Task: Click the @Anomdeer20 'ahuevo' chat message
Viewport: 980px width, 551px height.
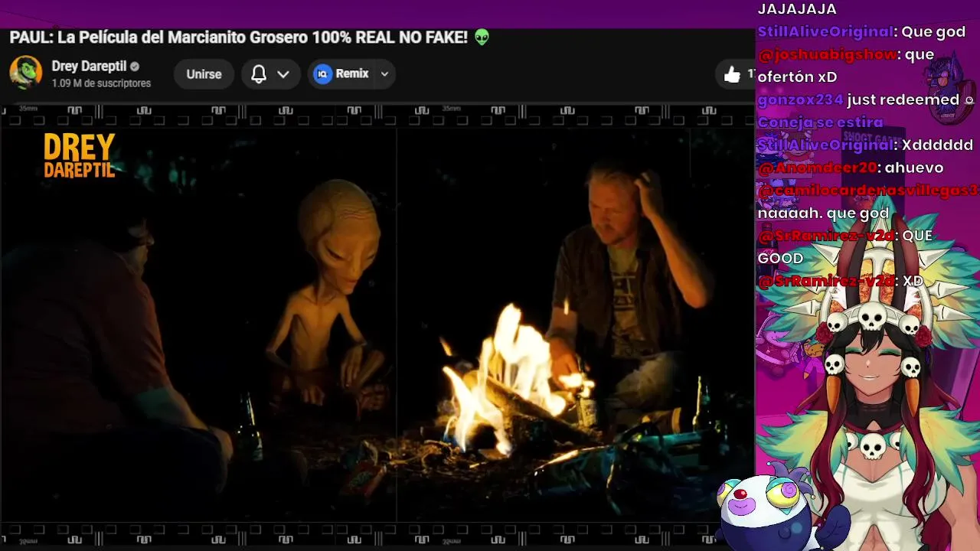Action: pos(850,168)
